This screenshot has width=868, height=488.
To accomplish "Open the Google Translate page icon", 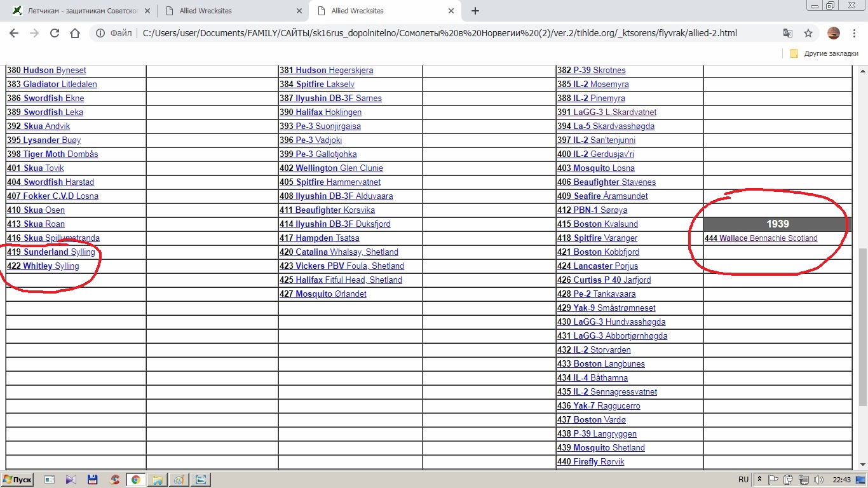I will [788, 34].
